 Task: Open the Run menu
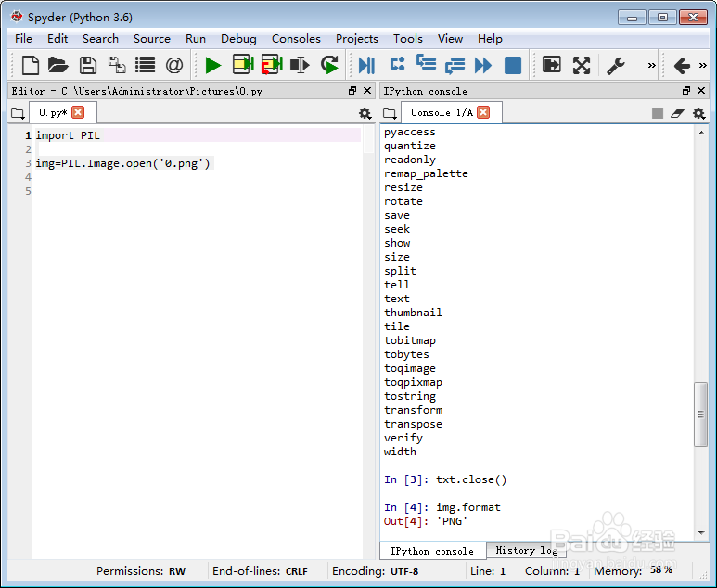196,39
